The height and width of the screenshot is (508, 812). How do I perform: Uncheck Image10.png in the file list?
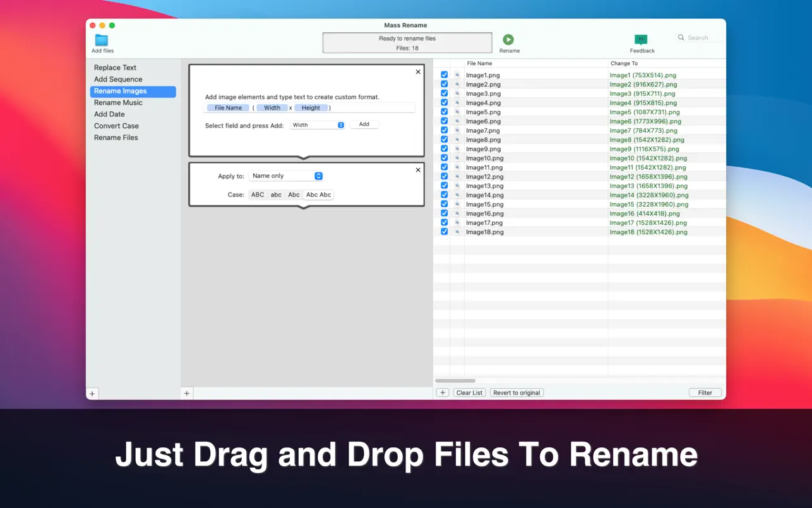click(x=444, y=158)
